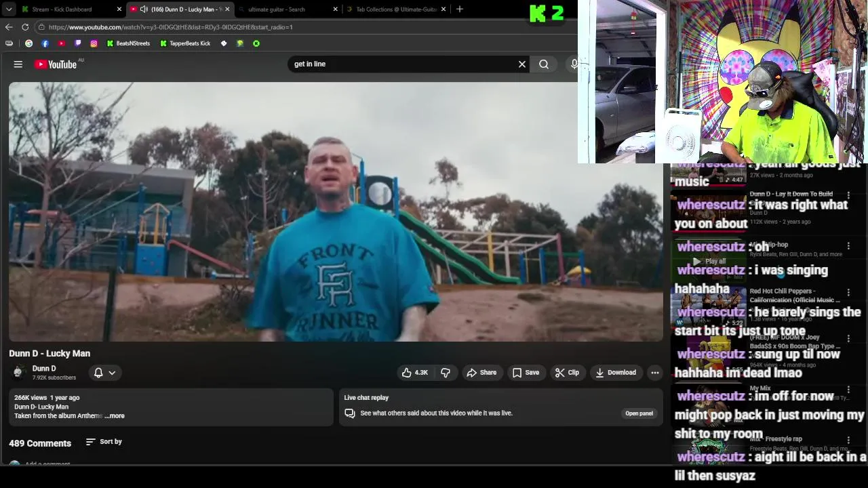Open the BeatsNStreets Kick bookmark

point(128,43)
